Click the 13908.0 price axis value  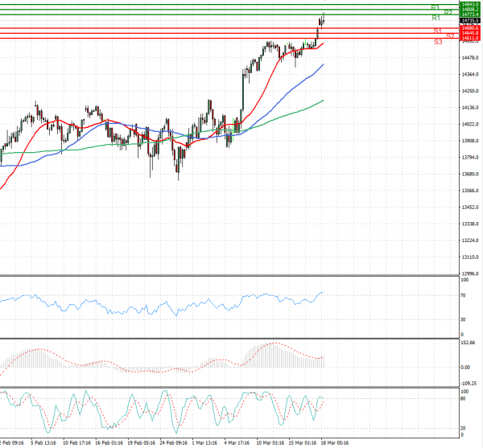point(470,141)
